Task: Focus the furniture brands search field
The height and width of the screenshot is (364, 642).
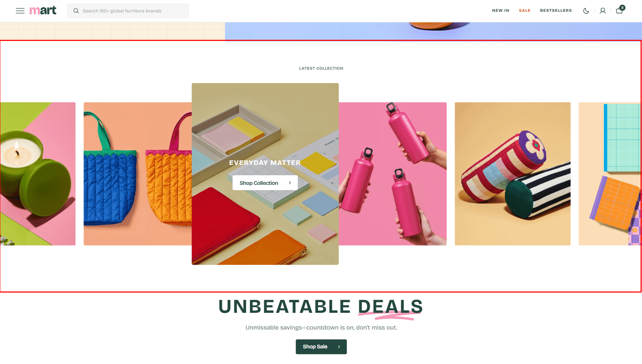Action: [128, 11]
